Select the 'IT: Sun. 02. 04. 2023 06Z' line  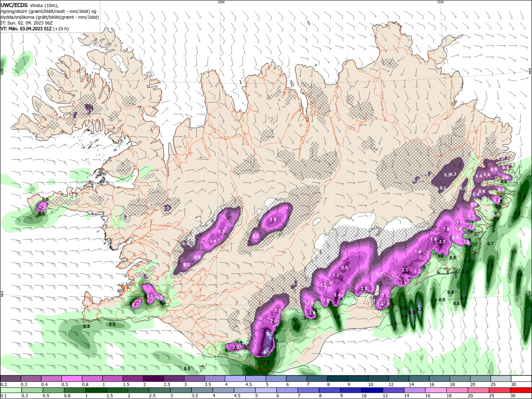pyautogui.click(x=26, y=23)
